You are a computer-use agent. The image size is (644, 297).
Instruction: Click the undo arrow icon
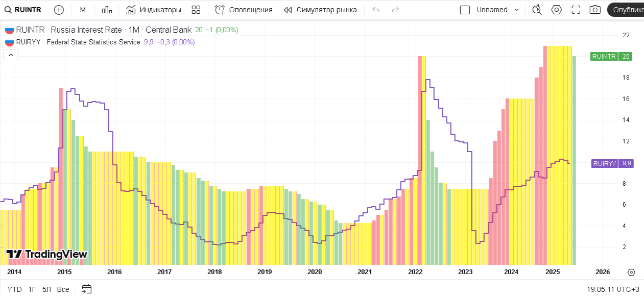click(x=376, y=10)
